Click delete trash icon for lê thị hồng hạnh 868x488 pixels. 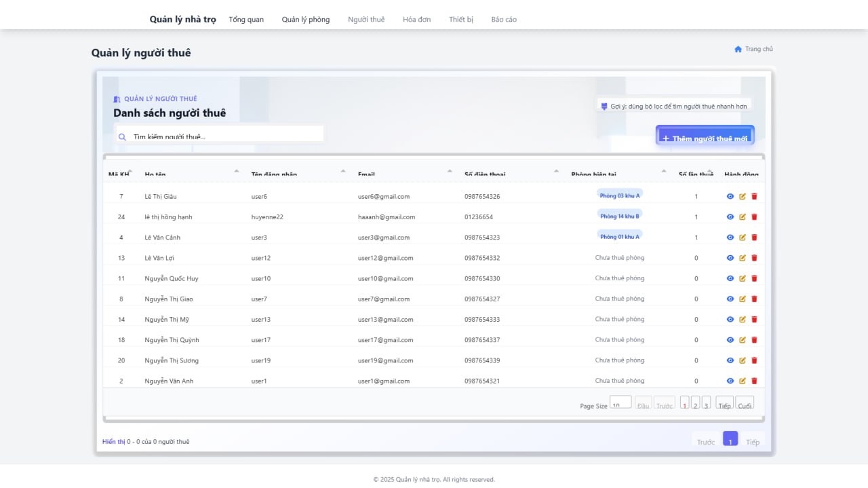pos(754,217)
